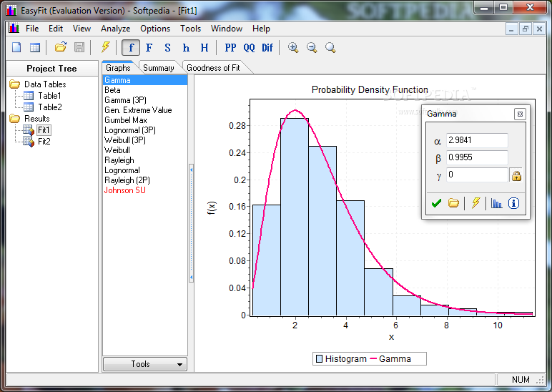Click green checkmark in Gamma panel
Screen dimensions: 552x392
click(x=436, y=203)
